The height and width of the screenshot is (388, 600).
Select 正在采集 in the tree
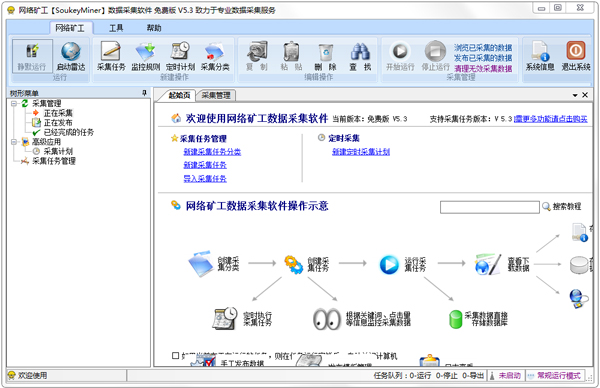point(58,113)
